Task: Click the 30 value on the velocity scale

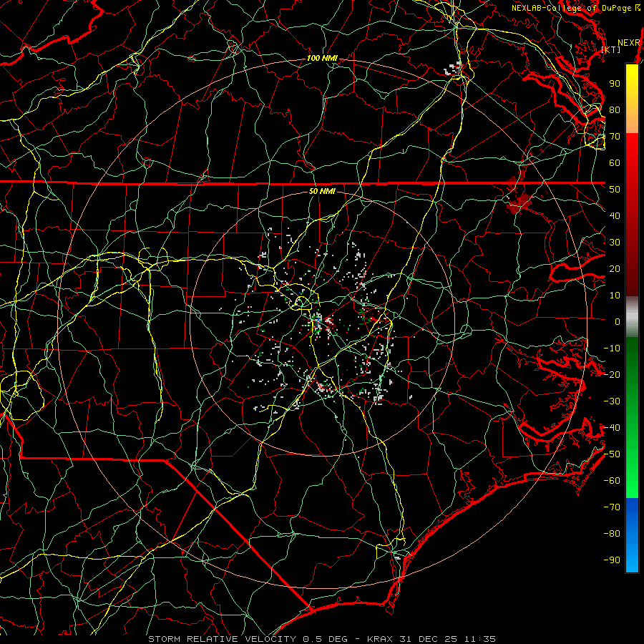Action: click(615, 243)
